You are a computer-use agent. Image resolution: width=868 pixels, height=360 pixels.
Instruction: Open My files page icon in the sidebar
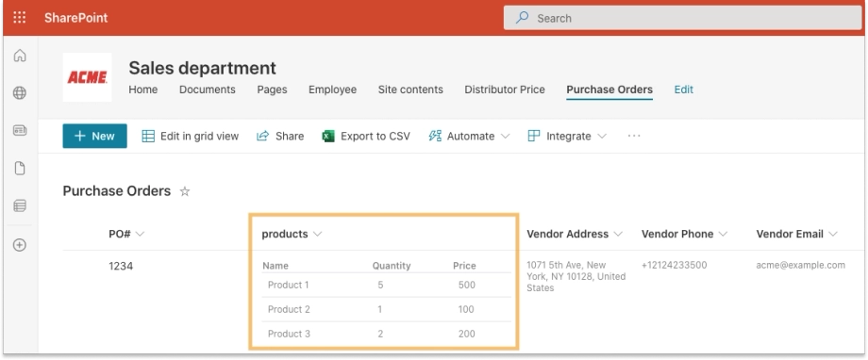tap(20, 168)
